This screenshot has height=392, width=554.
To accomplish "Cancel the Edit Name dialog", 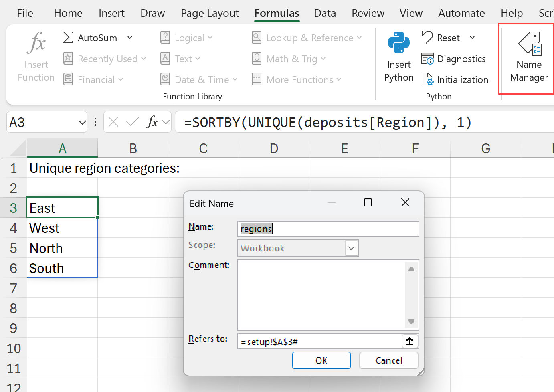I will point(388,360).
